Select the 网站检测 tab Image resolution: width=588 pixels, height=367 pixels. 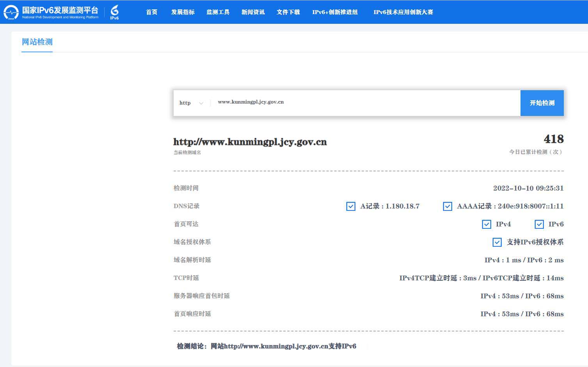[x=37, y=42]
